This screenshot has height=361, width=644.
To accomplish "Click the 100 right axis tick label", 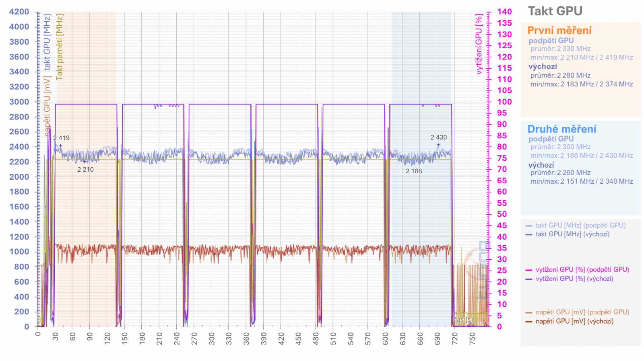I will (504, 102).
